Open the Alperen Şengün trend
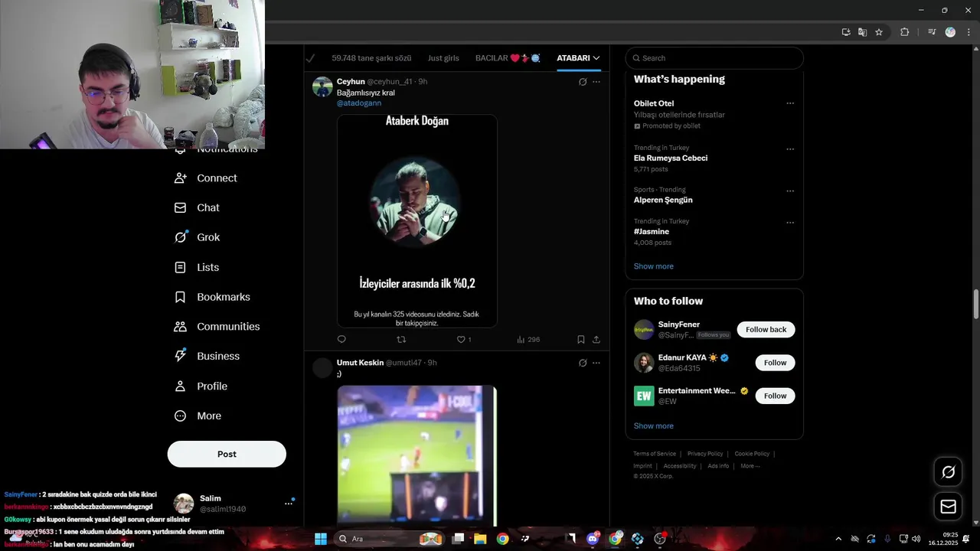Screen dimensions: 980x551 coord(663,200)
